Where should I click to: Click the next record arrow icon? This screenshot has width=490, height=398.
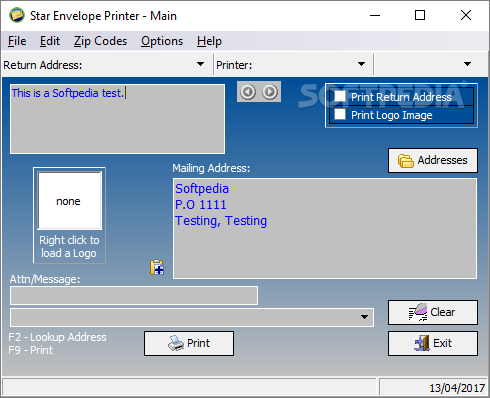[x=270, y=92]
